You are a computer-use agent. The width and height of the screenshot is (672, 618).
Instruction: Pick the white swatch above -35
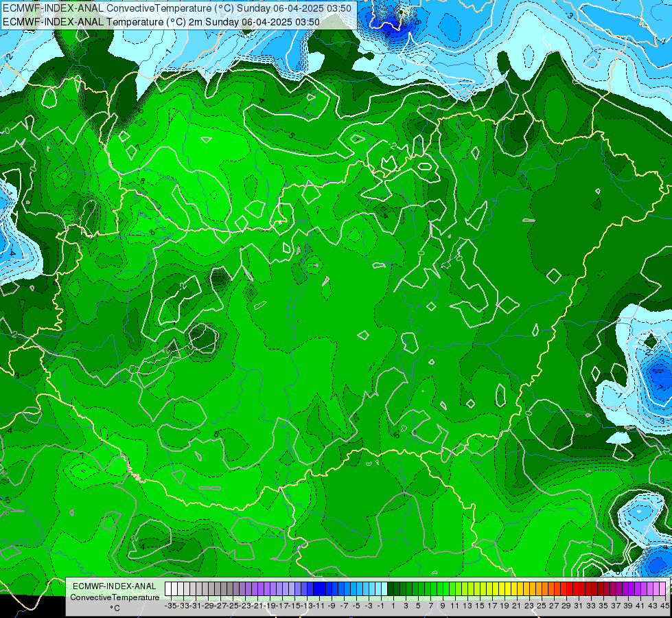(x=168, y=589)
